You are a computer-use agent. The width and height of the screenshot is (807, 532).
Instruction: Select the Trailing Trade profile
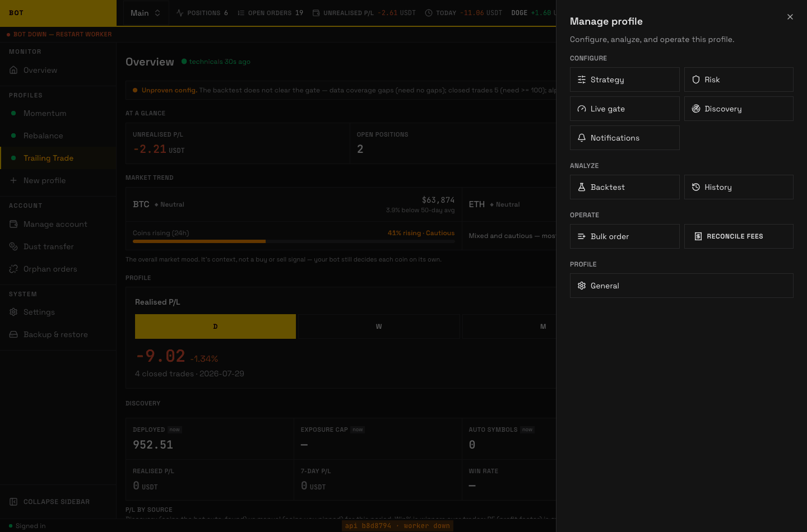point(58,158)
